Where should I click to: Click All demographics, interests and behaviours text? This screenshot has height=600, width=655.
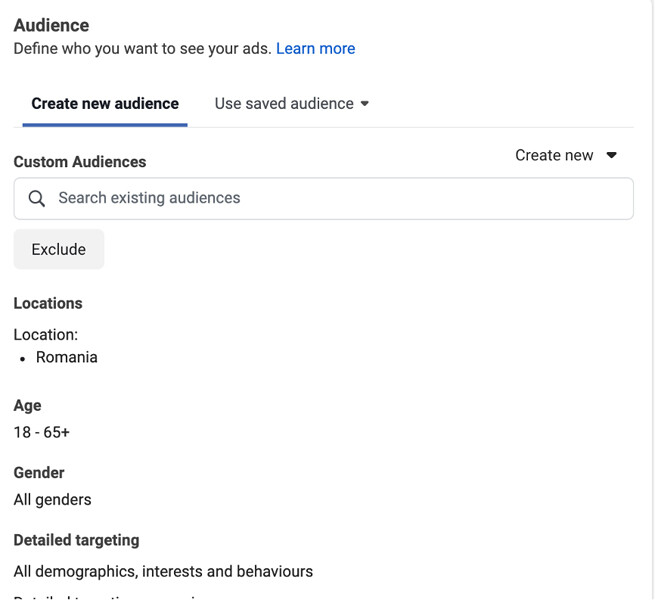click(163, 572)
